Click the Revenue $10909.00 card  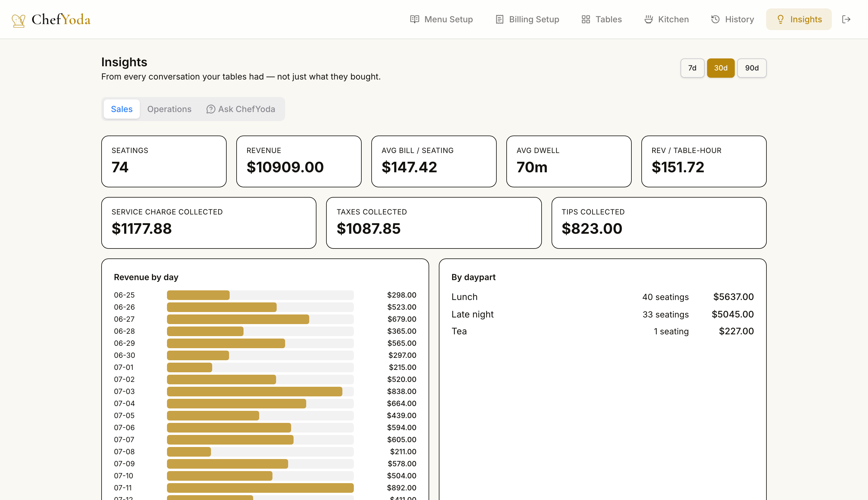click(x=299, y=161)
